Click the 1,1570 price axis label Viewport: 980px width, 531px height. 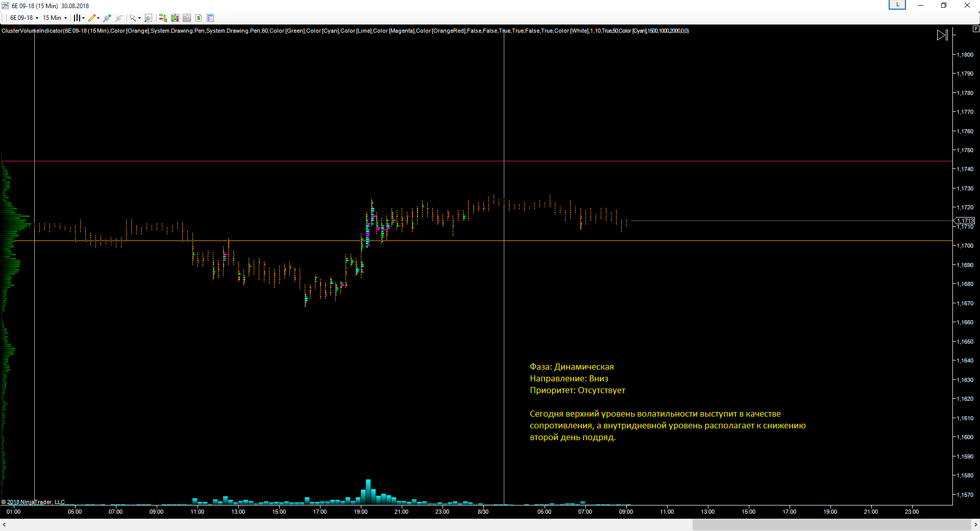point(965,495)
